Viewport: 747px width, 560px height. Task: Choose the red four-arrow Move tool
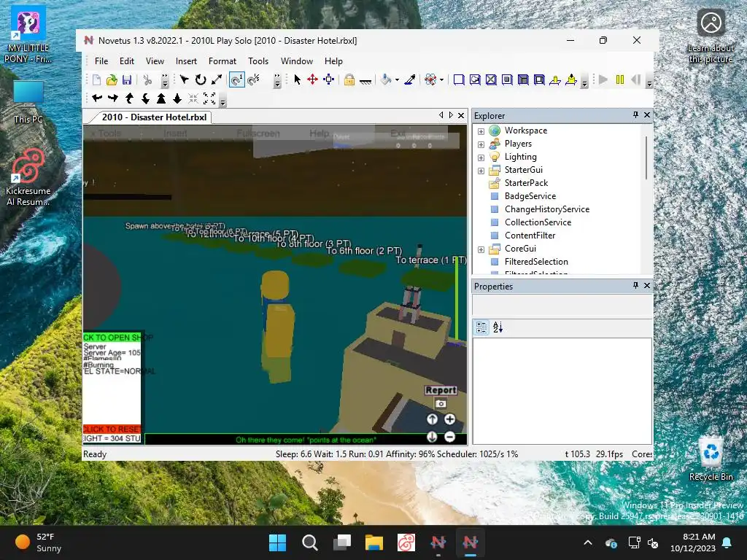[312, 80]
